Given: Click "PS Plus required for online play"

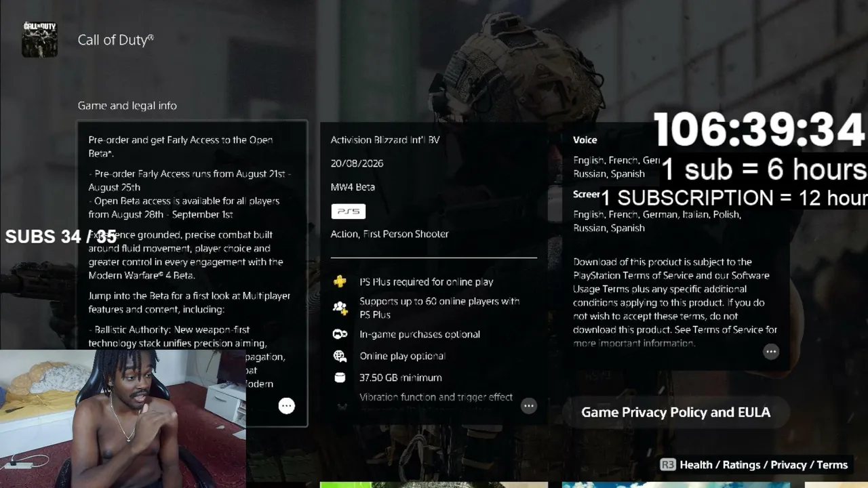Looking at the screenshot, I should (x=427, y=282).
